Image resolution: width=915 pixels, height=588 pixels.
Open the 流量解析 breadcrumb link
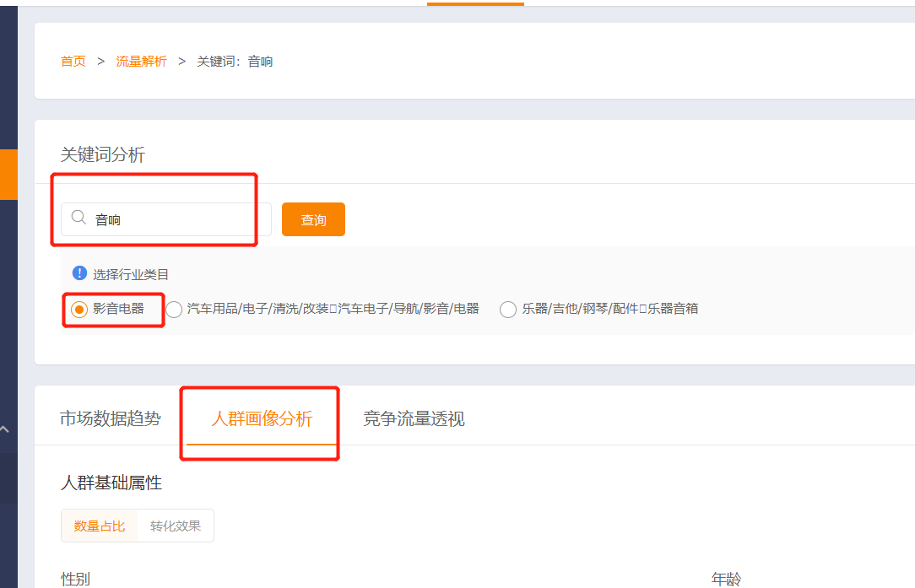(141, 62)
